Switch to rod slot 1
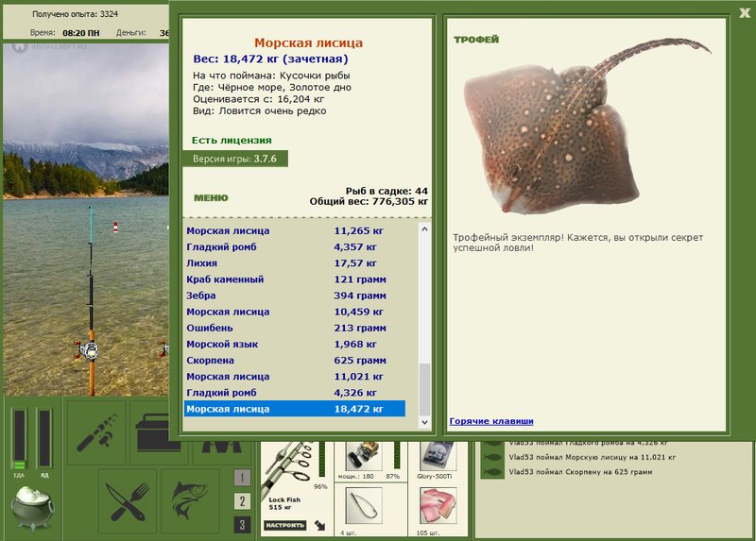This screenshot has width=756, height=541. tap(242, 478)
